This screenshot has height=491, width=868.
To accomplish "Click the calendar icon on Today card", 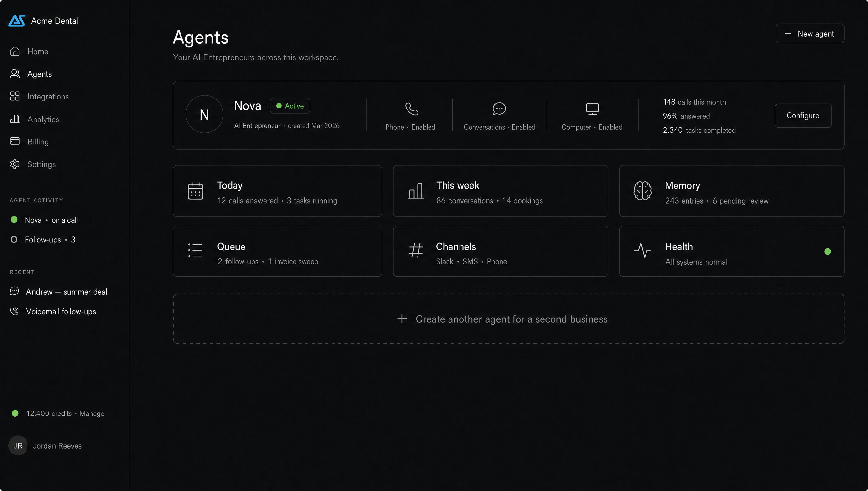I will [195, 191].
